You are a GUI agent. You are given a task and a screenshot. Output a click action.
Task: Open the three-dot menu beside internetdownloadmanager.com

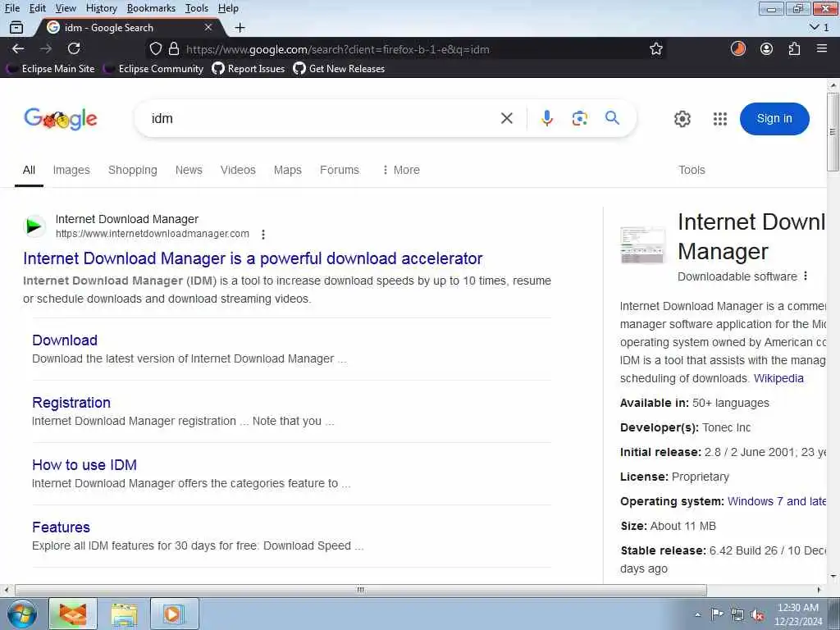pyautogui.click(x=263, y=234)
